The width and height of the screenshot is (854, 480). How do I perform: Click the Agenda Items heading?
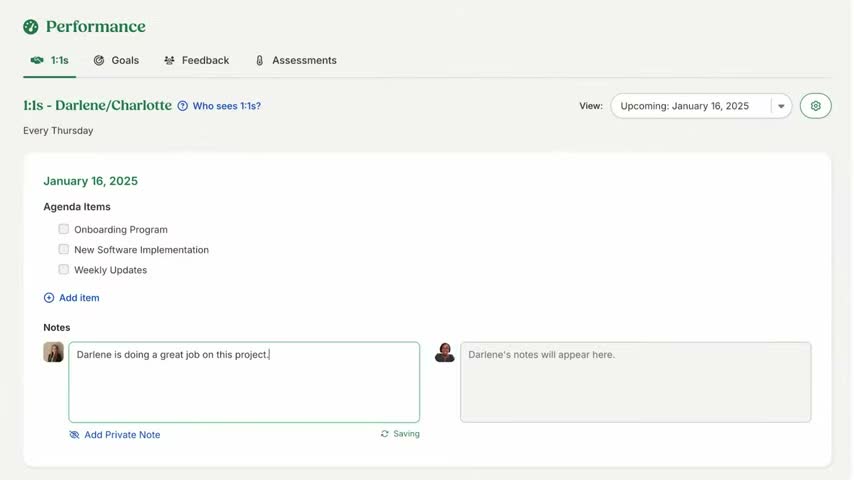(77, 206)
